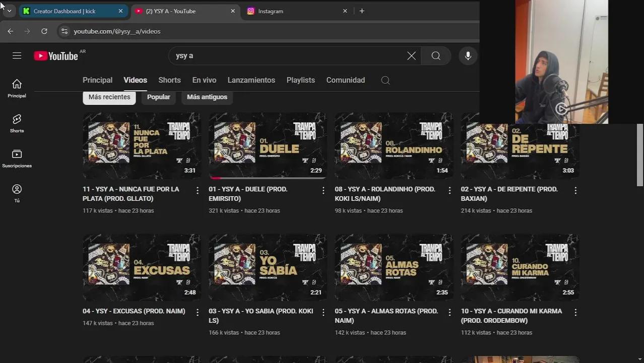Open Suscripciones in the sidebar
Image resolution: width=644 pixels, height=363 pixels.
[17, 158]
